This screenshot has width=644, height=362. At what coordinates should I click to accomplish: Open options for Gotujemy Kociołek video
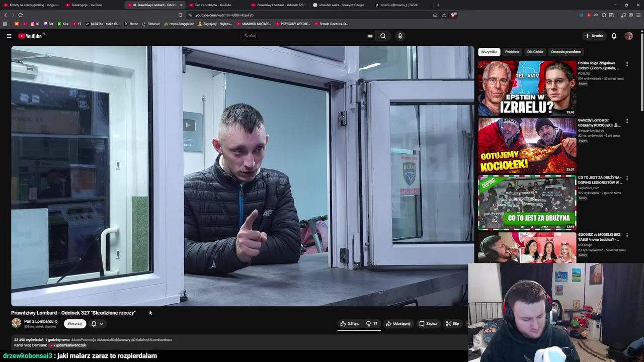tap(627, 121)
